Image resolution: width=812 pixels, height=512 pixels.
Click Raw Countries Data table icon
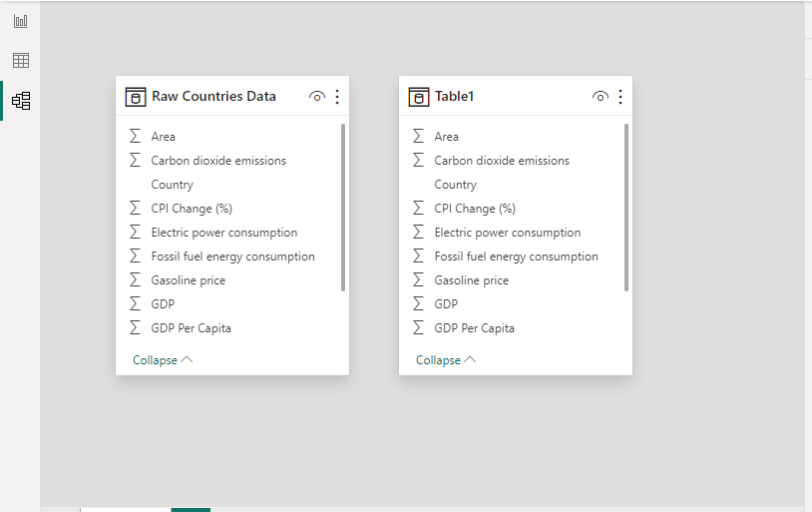[x=136, y=97]
